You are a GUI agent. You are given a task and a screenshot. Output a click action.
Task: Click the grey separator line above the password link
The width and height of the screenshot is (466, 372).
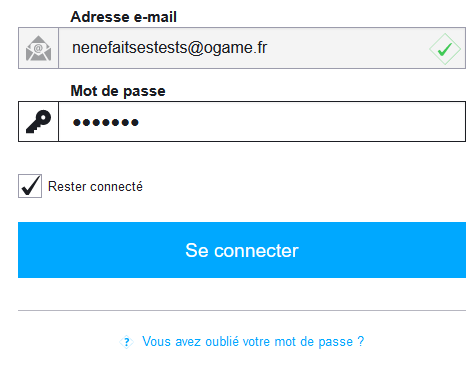[x=242, y=310]
